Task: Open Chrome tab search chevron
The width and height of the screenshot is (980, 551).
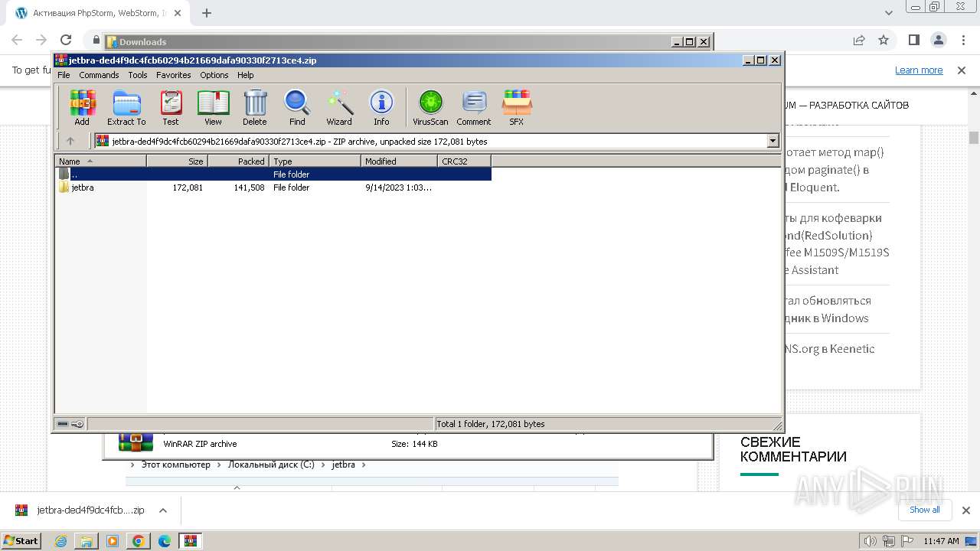Action: pyautogui.click(x=889, y=13)
